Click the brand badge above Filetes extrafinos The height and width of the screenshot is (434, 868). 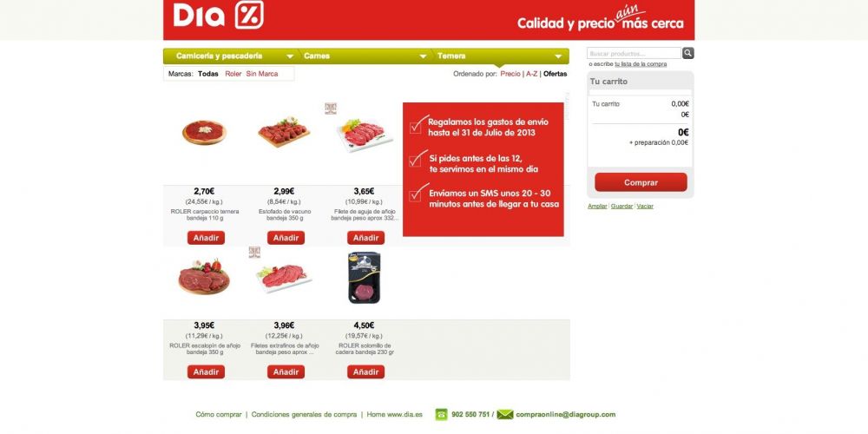pos(254,253)
